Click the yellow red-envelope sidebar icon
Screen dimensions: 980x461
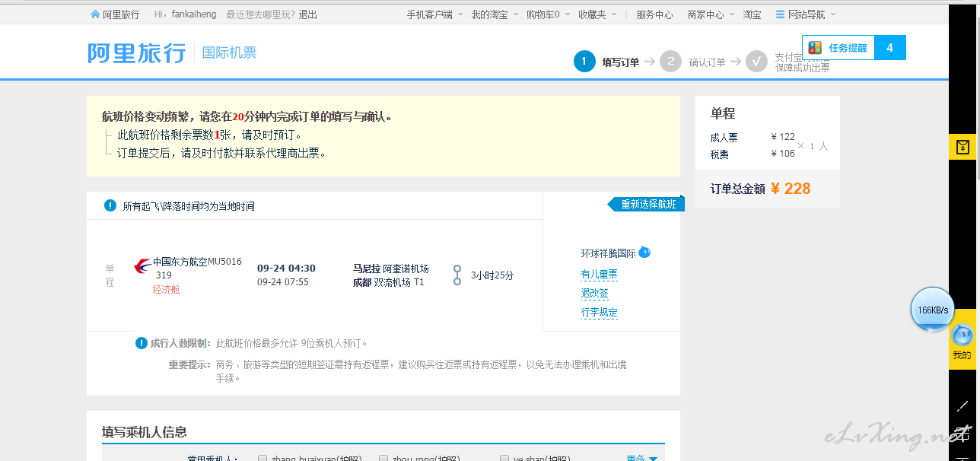[x=962, y=147]
